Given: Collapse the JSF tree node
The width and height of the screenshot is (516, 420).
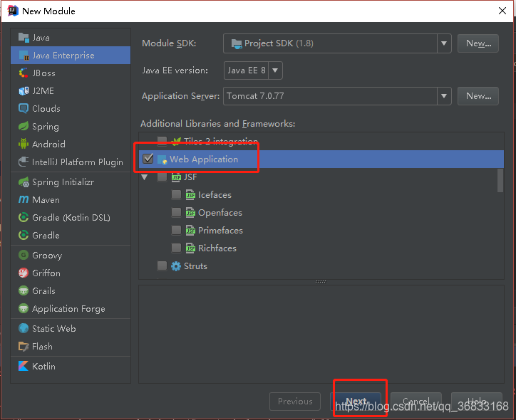Looking at the screenshot, I should pyautogui.click(x=145, y=177).
